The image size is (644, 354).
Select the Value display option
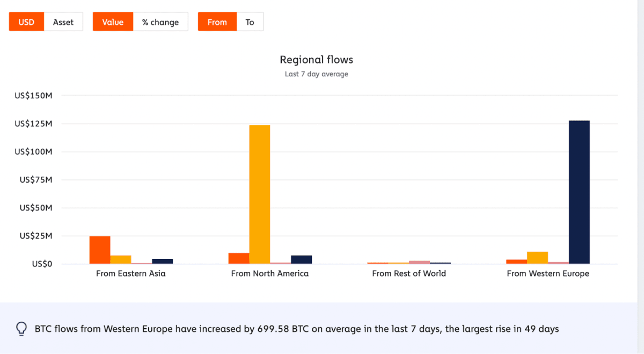(113, 22)
